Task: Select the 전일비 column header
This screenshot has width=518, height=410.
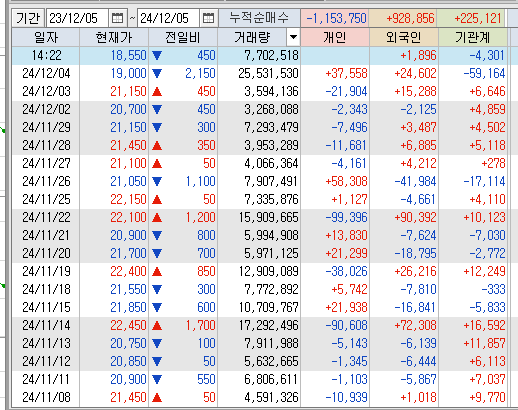Action: tap(183, 37)
